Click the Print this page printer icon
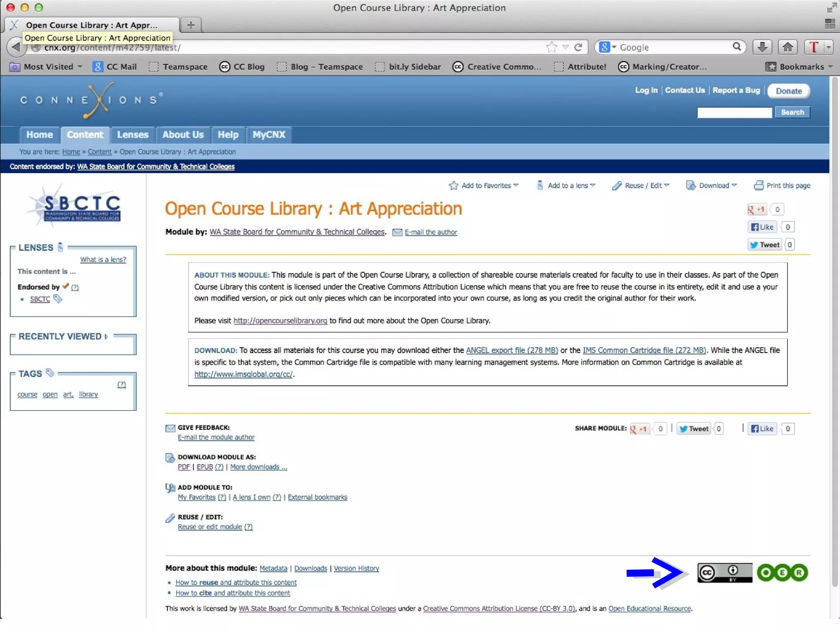840x630 pixels. [759, 185]
